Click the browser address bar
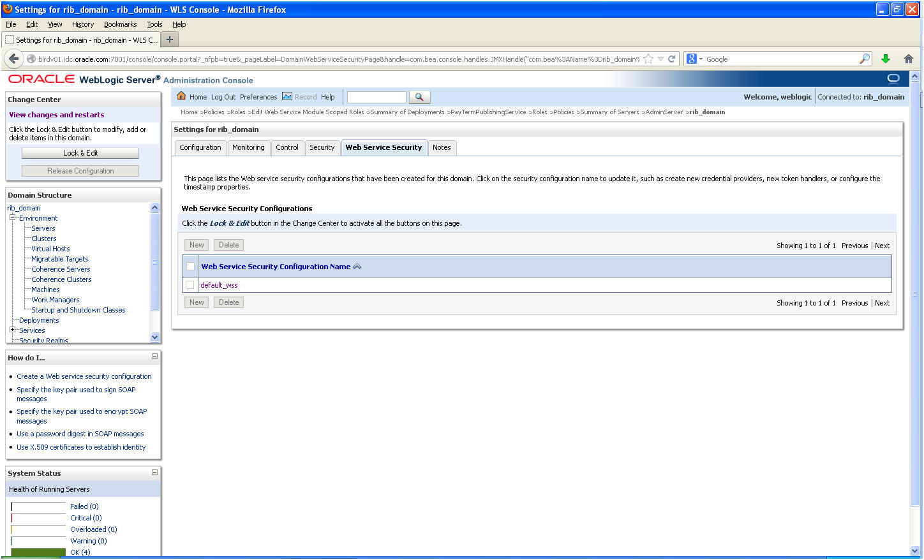The height and width of the screenshot is (560, 924). point(338,59)
